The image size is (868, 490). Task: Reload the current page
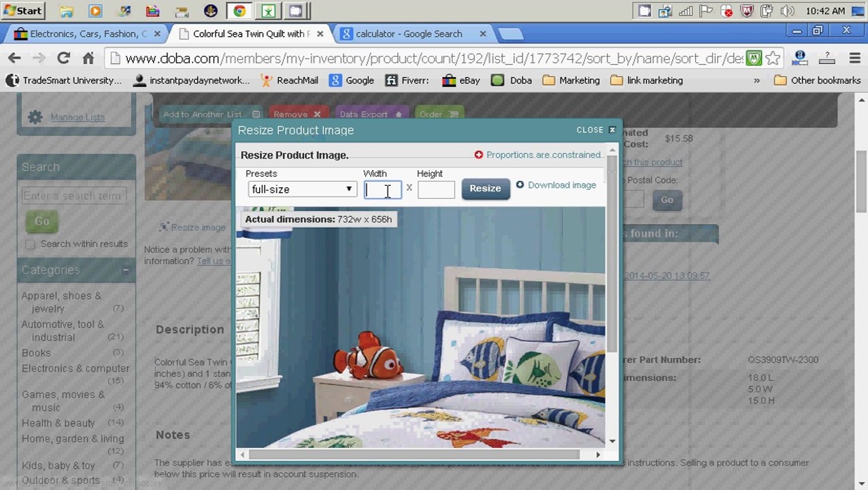[x=63, y=59]
